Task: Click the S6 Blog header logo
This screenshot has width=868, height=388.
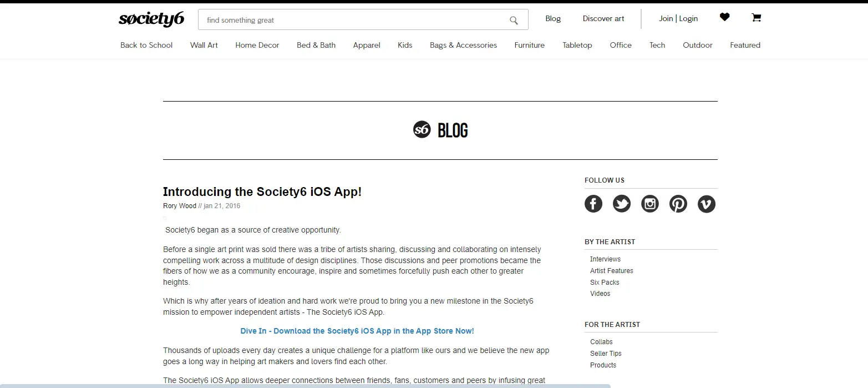Action: click(x=440, y=130)
